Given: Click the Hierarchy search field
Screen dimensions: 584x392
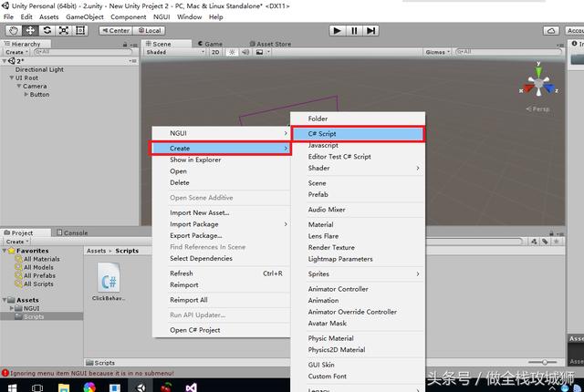Looking at the screenshot, I should pyautogui.click(x=83, y=52).
